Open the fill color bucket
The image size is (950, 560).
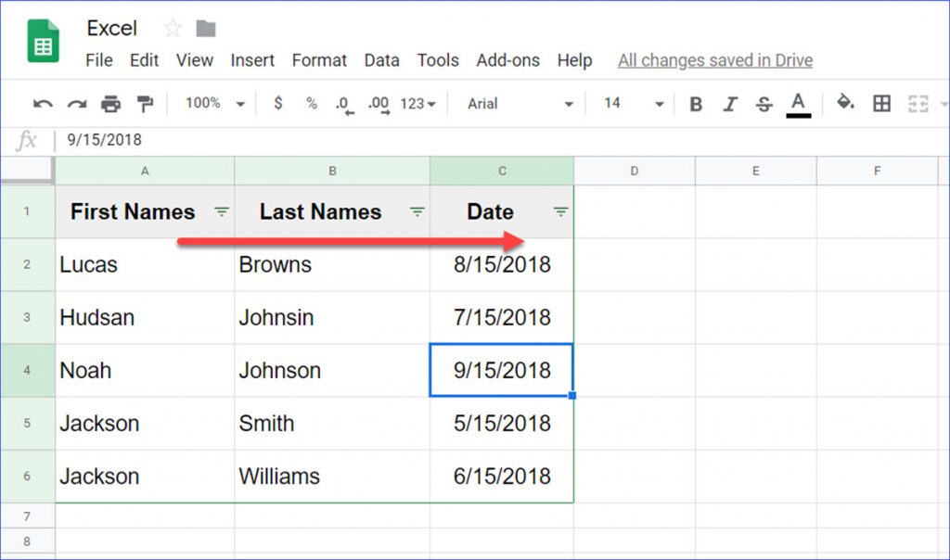tap(845, 103)
